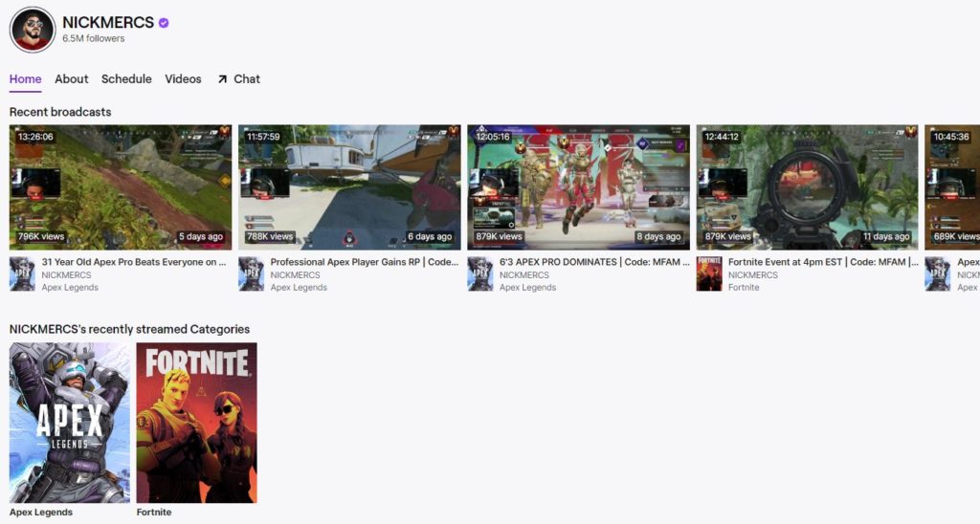Click the '6'3 APEX PRO DOMINATES' title link

(594, 262)
